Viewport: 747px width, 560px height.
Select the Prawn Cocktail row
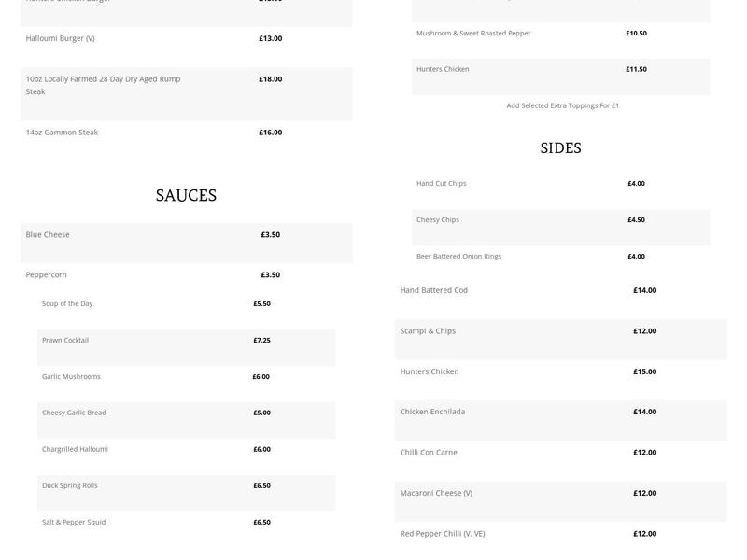coord(65,340)
